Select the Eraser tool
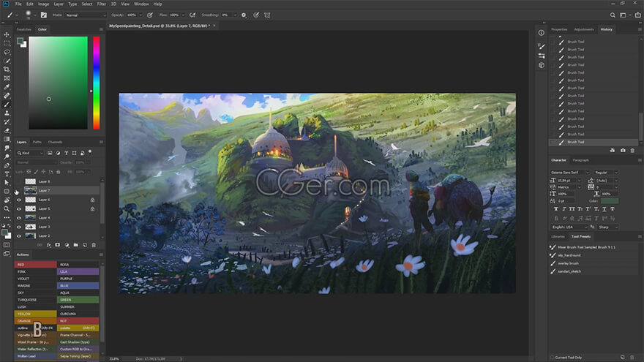This screenshot has width=644, height=362. pos(7,130)
